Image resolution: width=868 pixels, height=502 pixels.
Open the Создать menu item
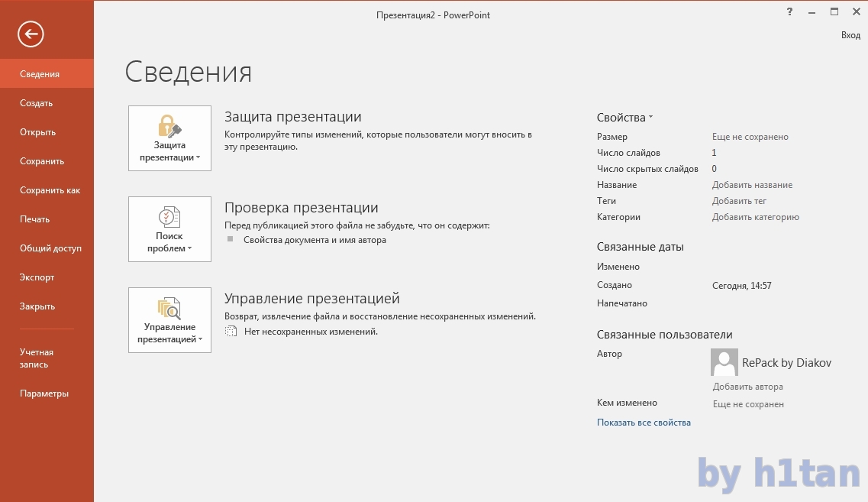pos(47,103)
